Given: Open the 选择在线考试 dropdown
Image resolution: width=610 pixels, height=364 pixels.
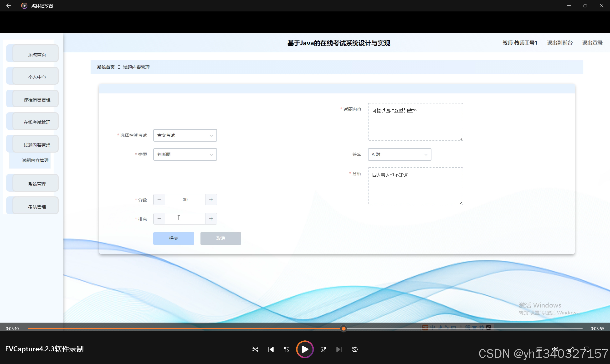Looking at the screenshot, I should (x=185, y=135).
